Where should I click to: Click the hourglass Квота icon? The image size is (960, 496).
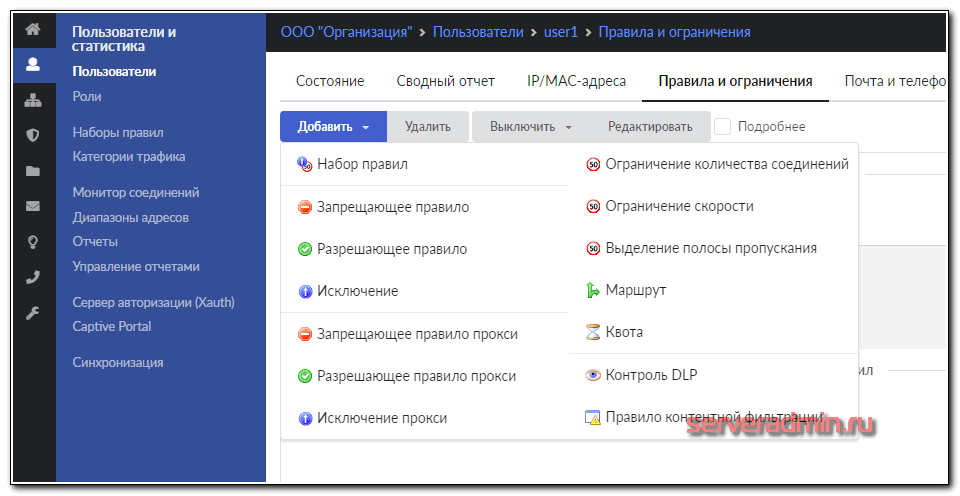pos(593,333)
